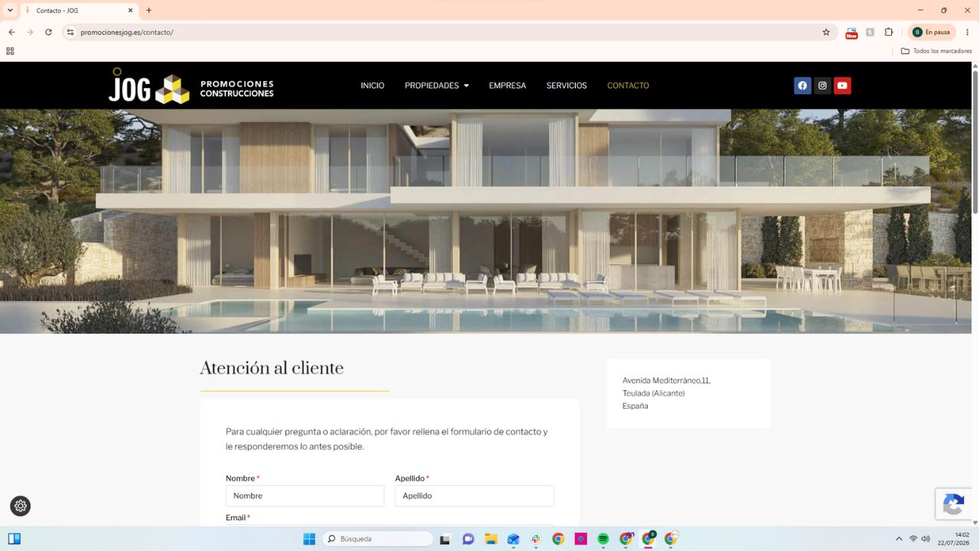This screenshot has height=551, width=980.
Task: Open the apps grid in bookmarks bar
Action: 10,51
